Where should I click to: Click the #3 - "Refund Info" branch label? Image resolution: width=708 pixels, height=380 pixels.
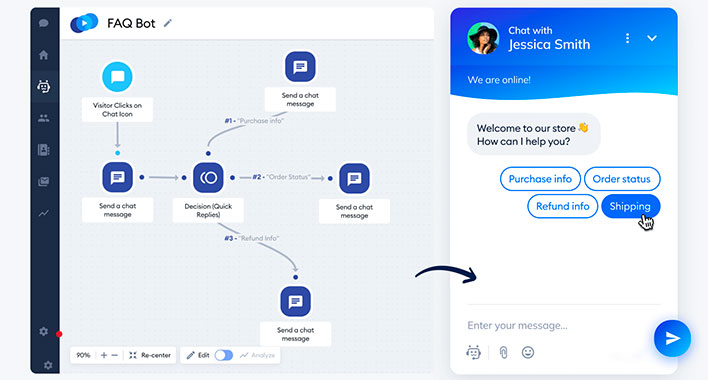coord(252,238)
